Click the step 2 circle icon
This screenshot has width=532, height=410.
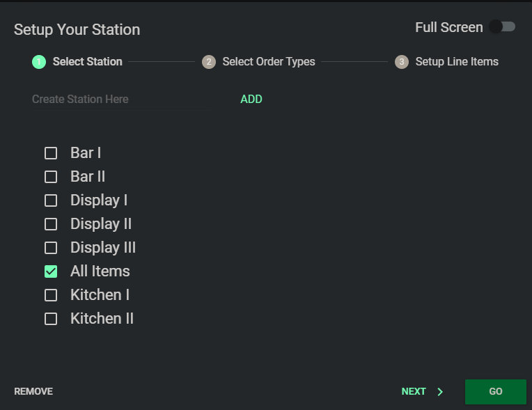tap(209, 62)
